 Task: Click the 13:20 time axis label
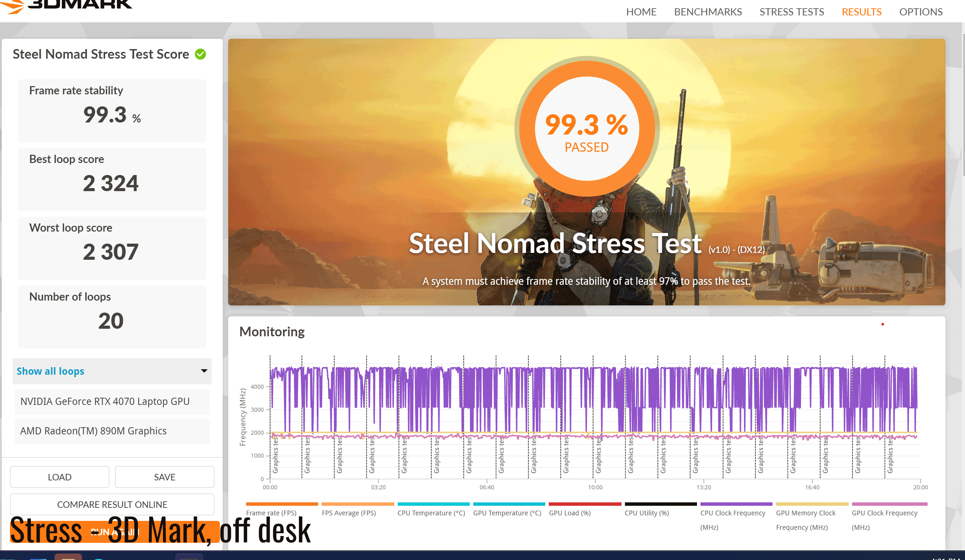point(704,487)
